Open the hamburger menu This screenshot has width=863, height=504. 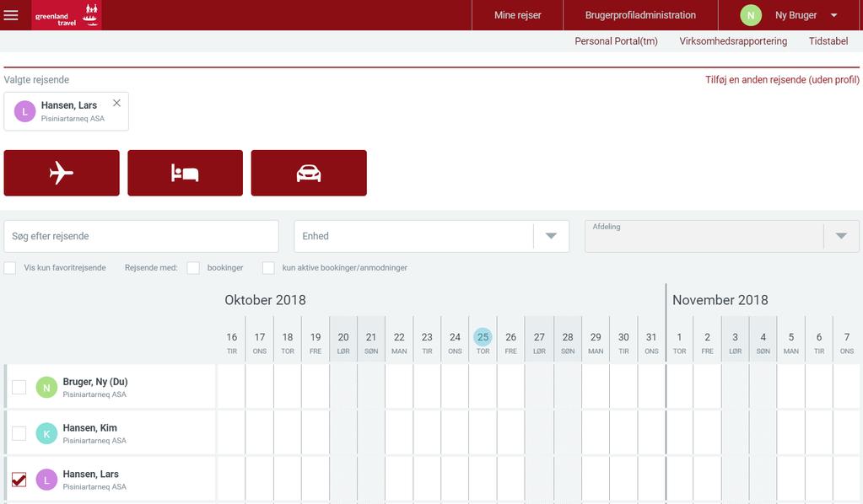[x=11, y=15]
